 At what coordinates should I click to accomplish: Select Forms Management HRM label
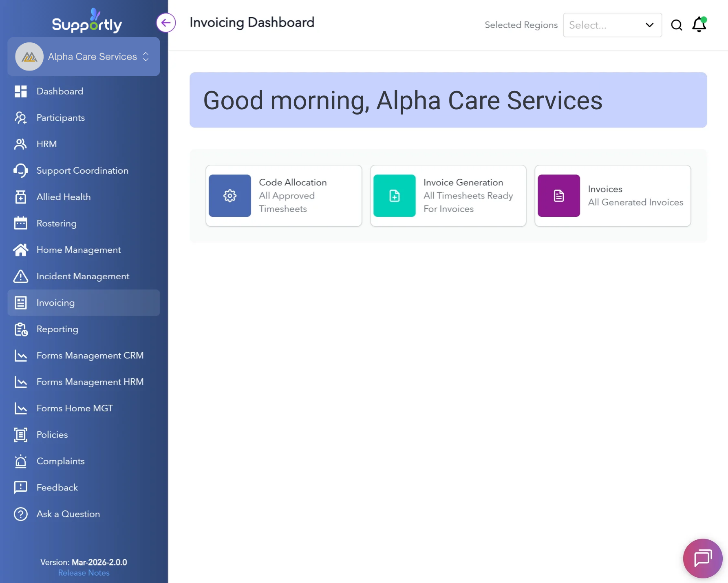tap(90, 382)
